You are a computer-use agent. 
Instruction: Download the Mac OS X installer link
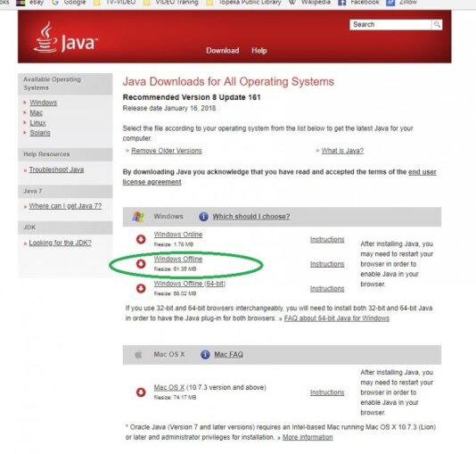tap(169, 387)
